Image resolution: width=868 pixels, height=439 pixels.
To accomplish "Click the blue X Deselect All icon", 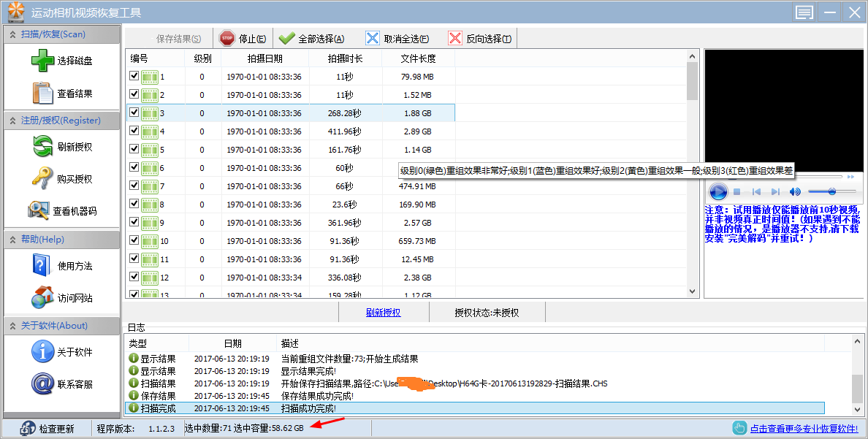I will tap(373, 38).
